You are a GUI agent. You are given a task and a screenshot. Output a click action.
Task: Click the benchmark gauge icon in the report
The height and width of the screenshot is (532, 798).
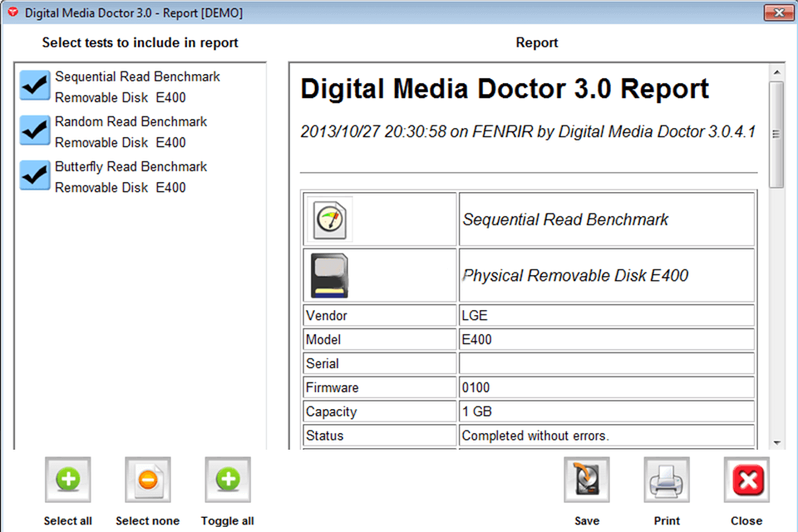click(330, 220)
